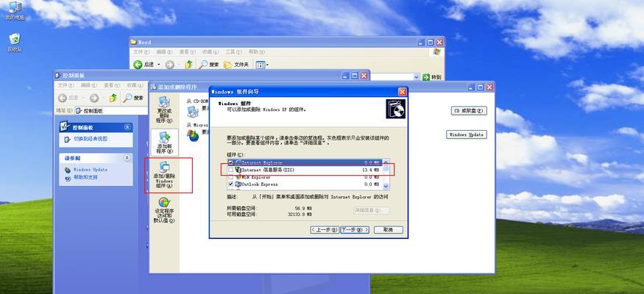Click address field in 控制面板 window

(111, 111)
